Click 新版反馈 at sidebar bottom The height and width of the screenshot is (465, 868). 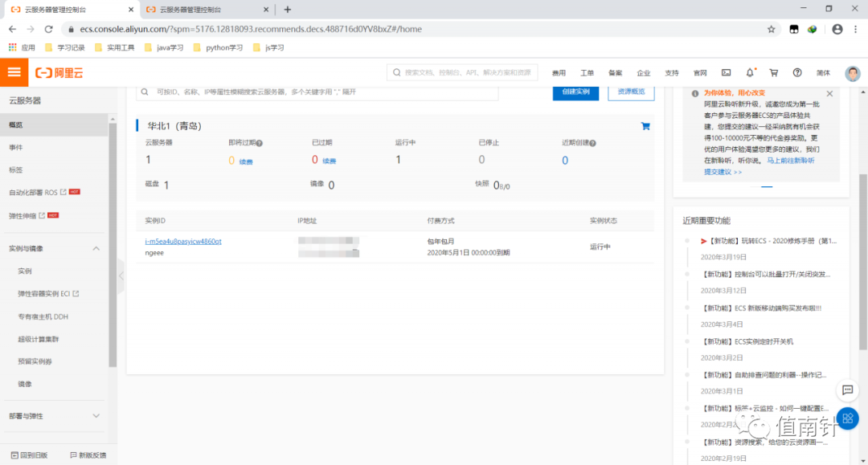88,455
